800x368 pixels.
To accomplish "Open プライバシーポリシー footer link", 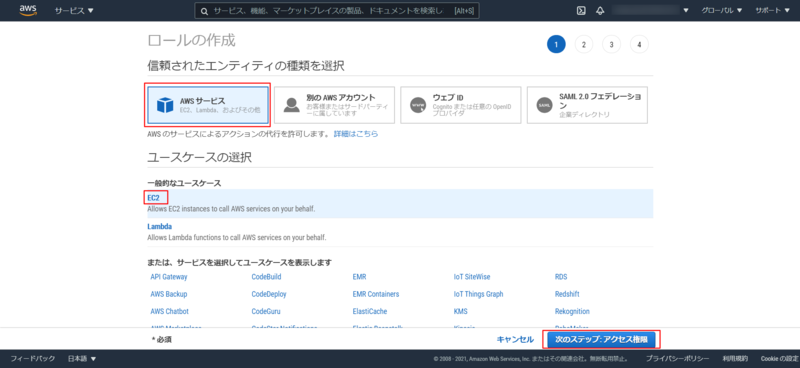I will [x=678, y=359].
